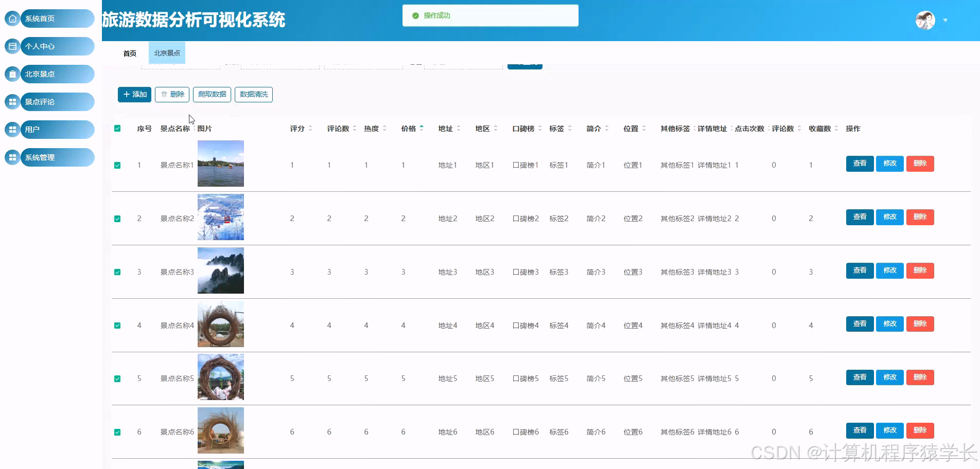Screen dimensions: 980x469
Task: Click the trash icon on the 删除 button
Action: (164, 94)
